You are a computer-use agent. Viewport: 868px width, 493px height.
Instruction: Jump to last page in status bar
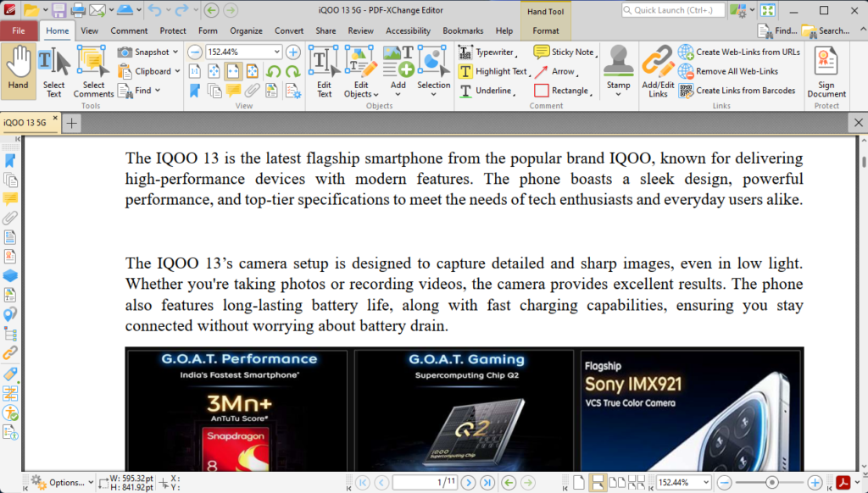pyautogui.click(x=487, y=483)
